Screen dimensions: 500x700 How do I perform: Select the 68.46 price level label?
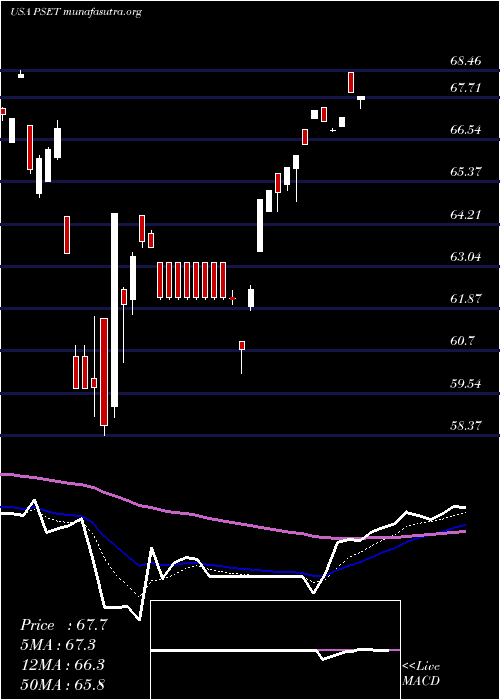(x=466, y=61)
